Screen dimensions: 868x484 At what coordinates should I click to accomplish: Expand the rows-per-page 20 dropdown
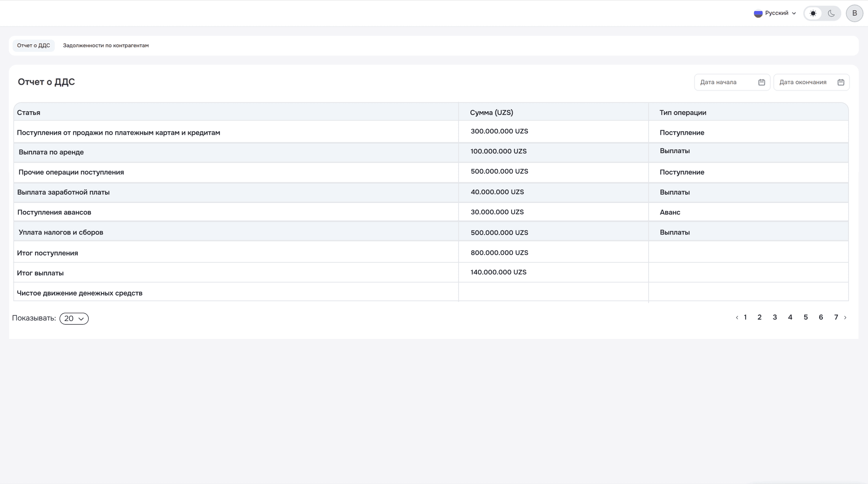74,318
